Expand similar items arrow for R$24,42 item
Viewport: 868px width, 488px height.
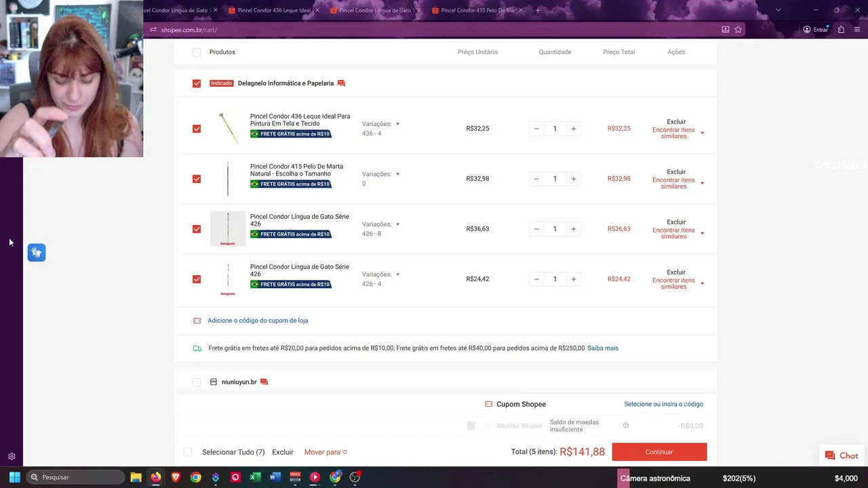pyautogui.click(x=702, y=283)
